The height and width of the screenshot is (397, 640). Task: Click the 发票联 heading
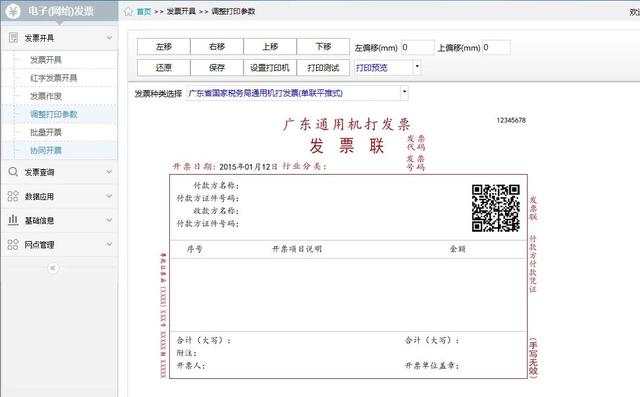coord(347,146)
